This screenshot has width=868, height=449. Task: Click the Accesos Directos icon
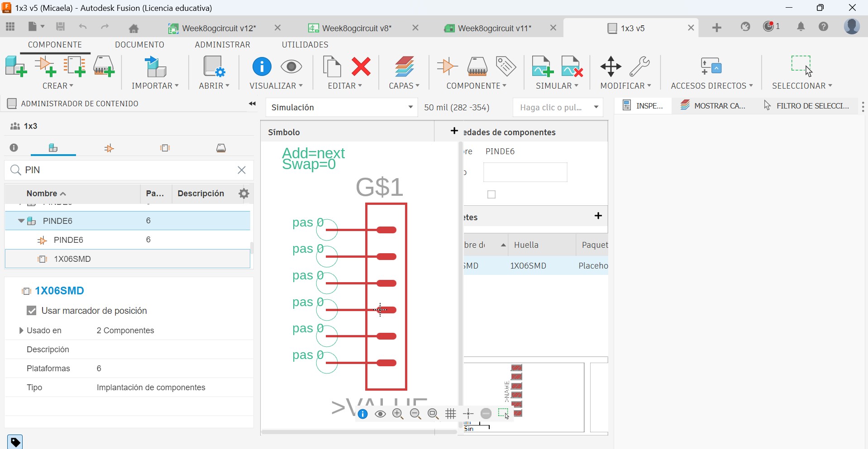tap(711, 66)
